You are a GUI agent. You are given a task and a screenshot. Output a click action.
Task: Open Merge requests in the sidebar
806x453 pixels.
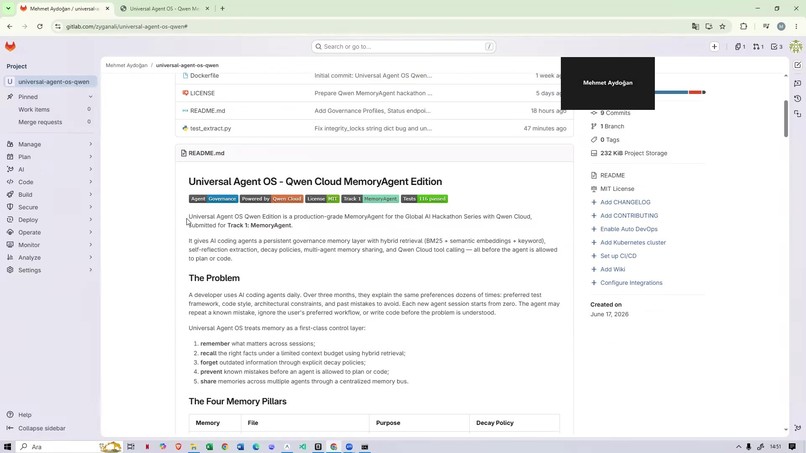(x=49, y=122)
